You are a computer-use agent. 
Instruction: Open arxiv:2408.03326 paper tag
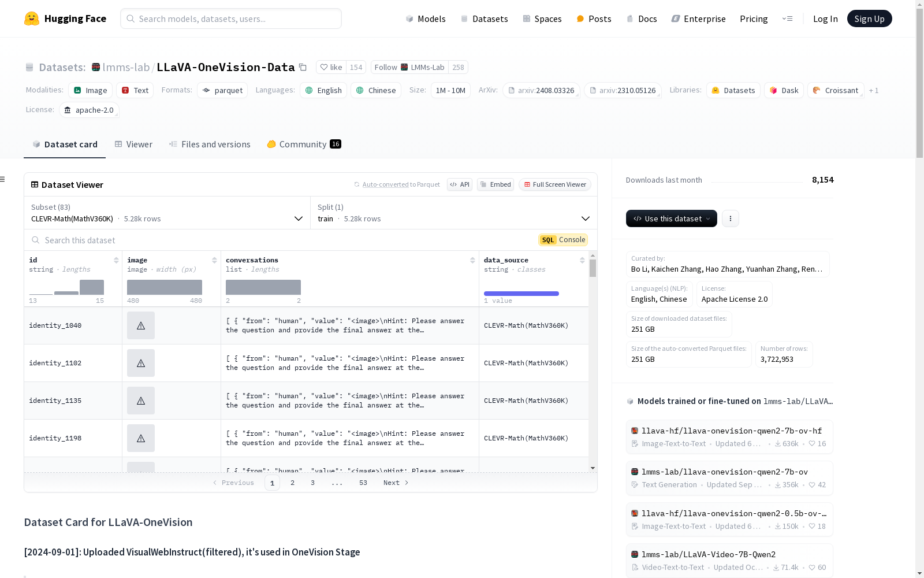click(x=541, y=90)
